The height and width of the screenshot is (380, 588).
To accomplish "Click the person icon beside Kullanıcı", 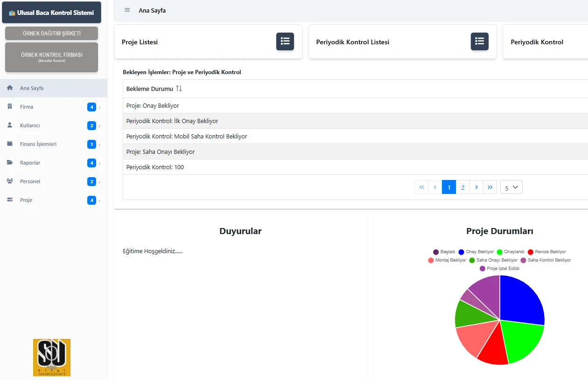I will click(10, 125).
